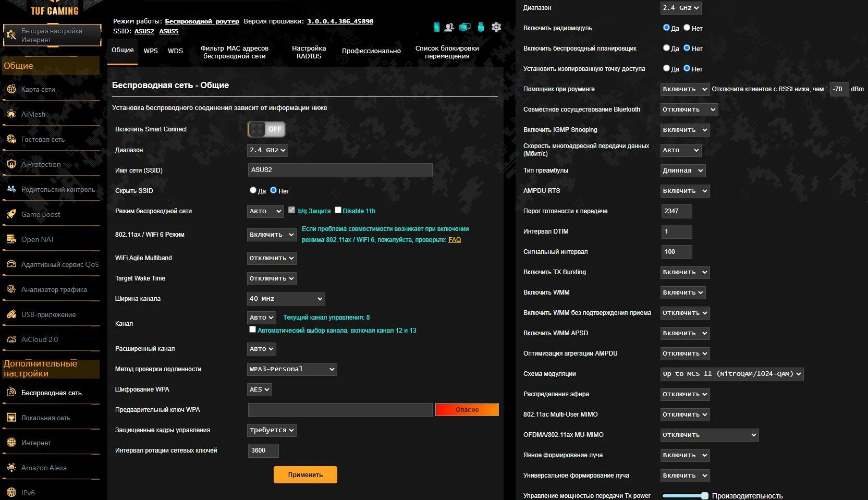
Task: Click the Применить button
Action: pos(305,475)
